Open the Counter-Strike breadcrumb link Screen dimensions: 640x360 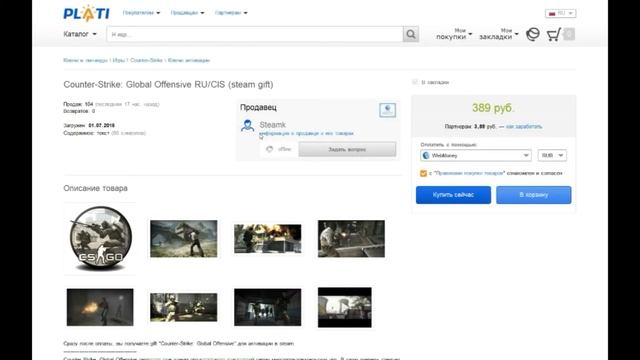[x=147, y=60]
